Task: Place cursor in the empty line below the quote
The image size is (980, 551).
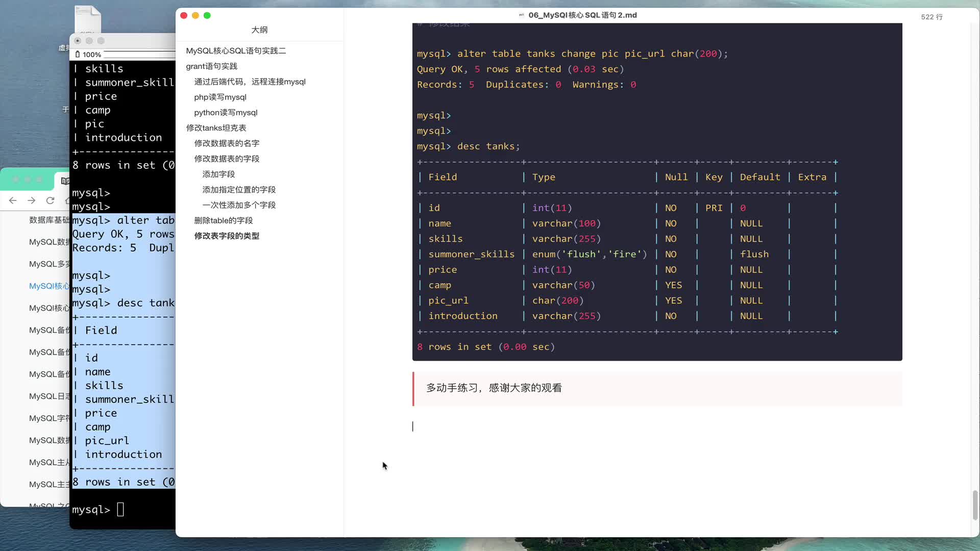Action: point(657,427)
